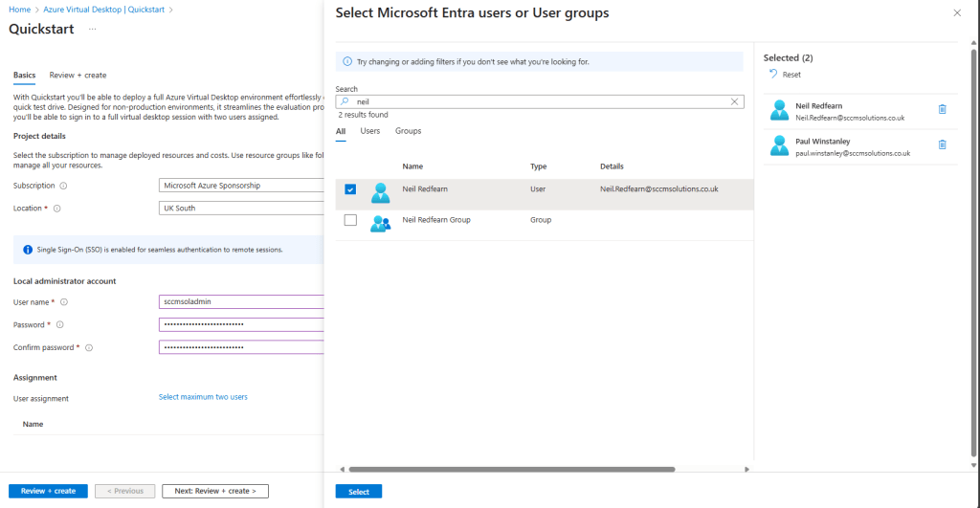The width and height of the screenshot is (980, 508).
Task: Click the Subscription info icon
Action: [x=64, y=186]
